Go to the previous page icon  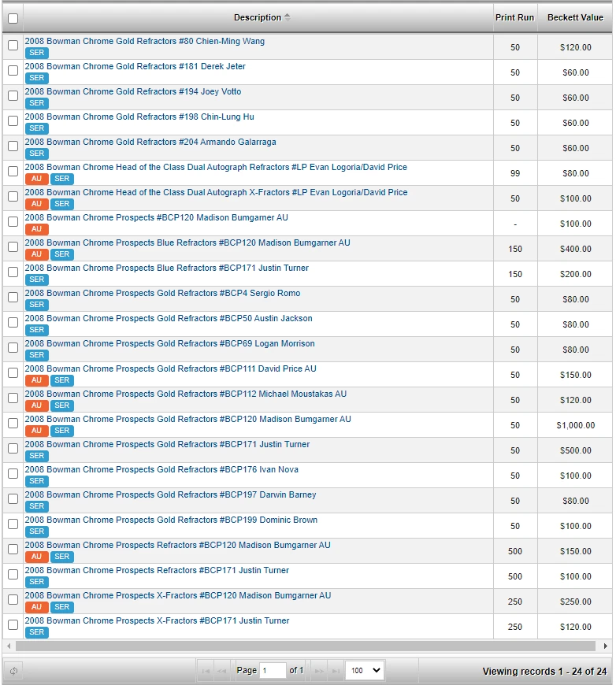pos(221,671)
